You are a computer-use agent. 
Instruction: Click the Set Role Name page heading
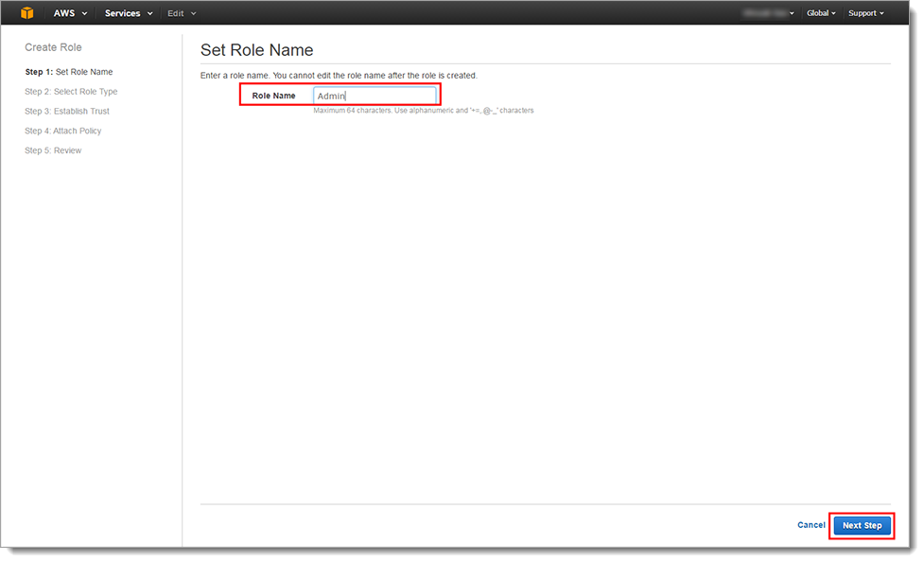click(256, 50)
